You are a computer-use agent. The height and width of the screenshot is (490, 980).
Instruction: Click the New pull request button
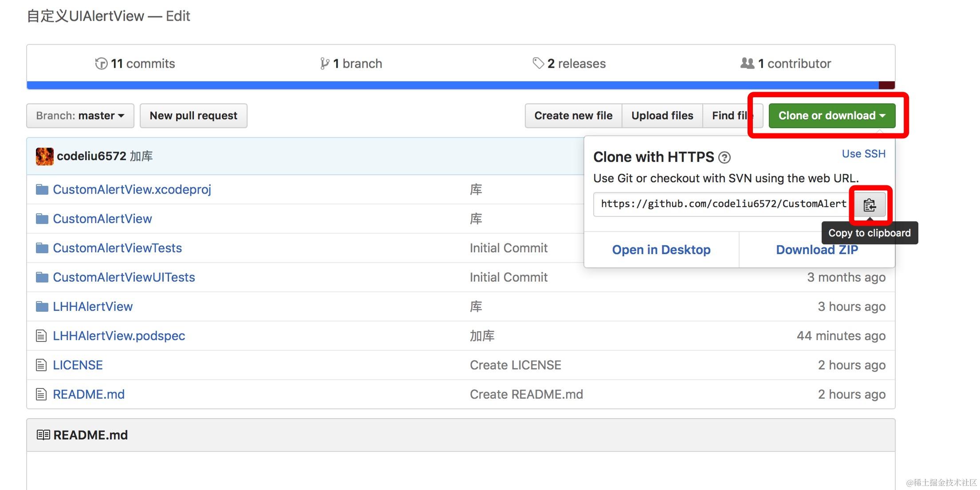(193, 116)
